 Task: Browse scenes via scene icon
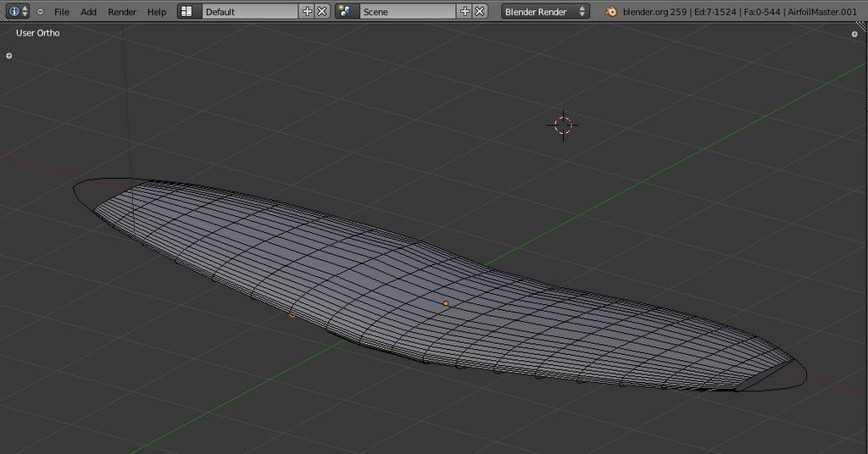pyautogui.click(x=347, y=11)
